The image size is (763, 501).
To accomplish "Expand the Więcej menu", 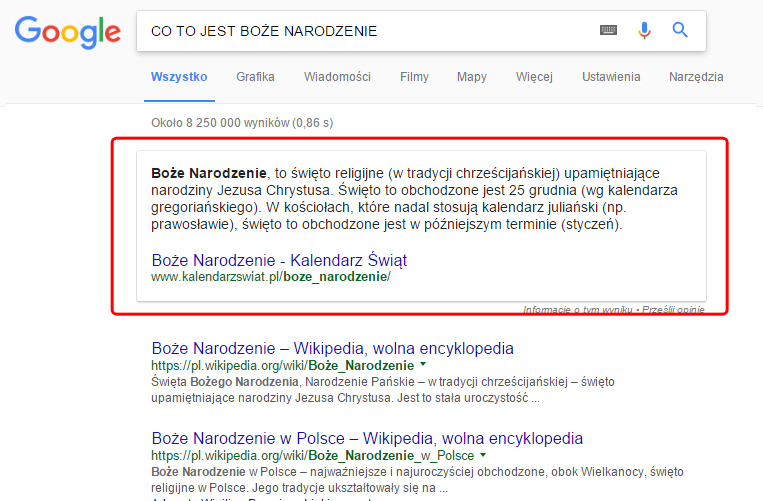I will pos(534,77).
